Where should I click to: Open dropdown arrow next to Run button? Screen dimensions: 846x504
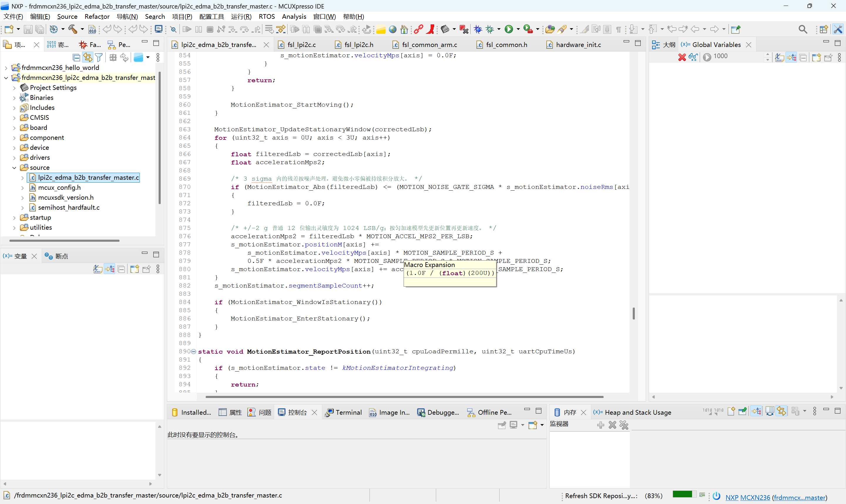[x=518, y=29]
